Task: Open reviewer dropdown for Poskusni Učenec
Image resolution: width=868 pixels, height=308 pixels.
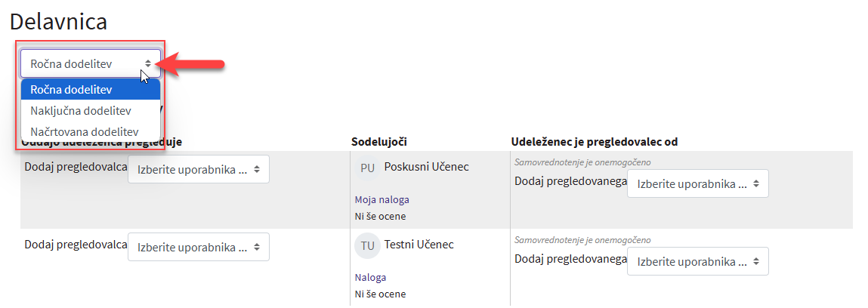Action: pyautogui.click(x=199, y=169)
